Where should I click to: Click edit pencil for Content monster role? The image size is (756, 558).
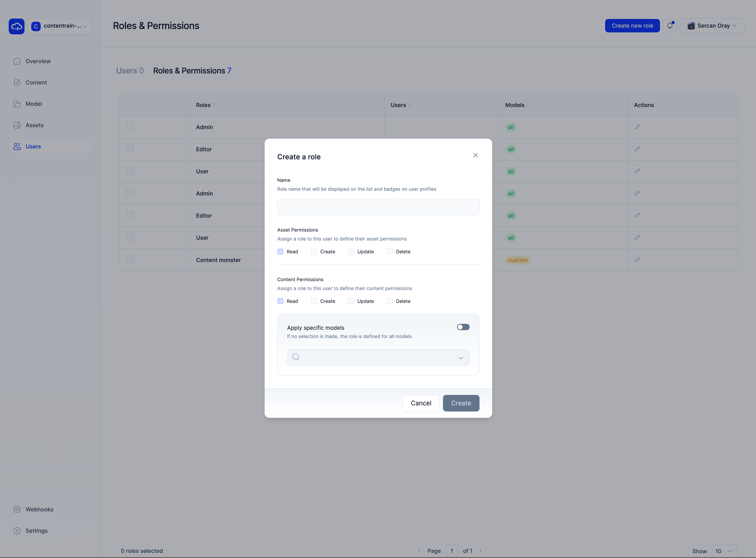click(637, 260)
